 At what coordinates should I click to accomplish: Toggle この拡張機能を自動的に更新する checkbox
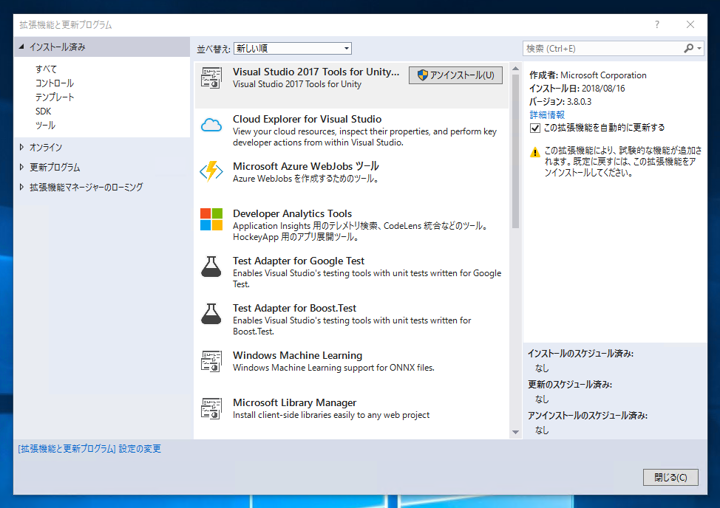coord(535,128)
